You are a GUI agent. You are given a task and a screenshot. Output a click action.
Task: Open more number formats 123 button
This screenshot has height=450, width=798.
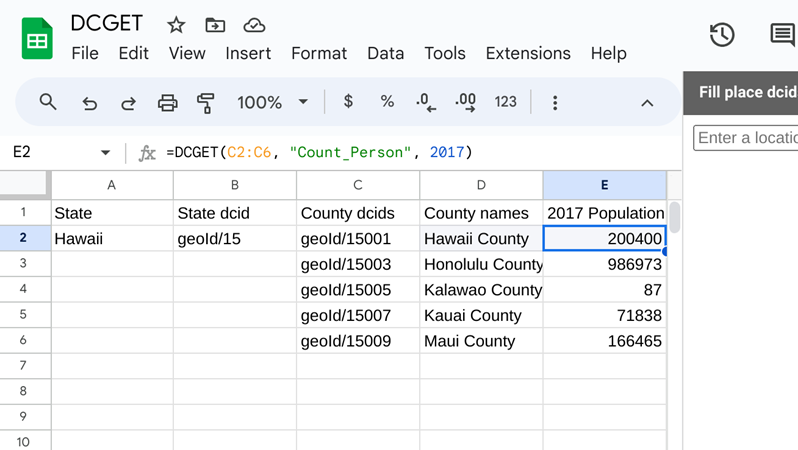click(505, 102)
